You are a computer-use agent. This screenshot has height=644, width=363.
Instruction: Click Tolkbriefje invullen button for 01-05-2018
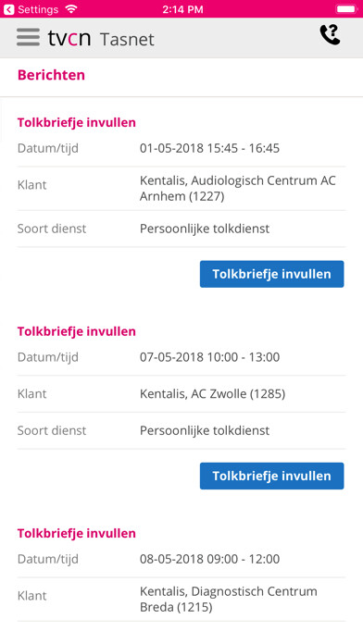pyautogui.click(x=271, y=274)
